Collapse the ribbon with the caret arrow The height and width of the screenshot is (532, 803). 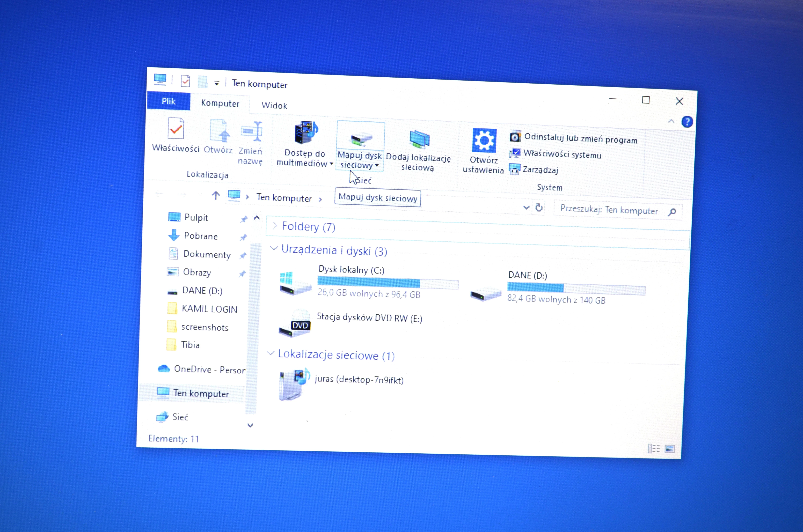click(671, 121)
